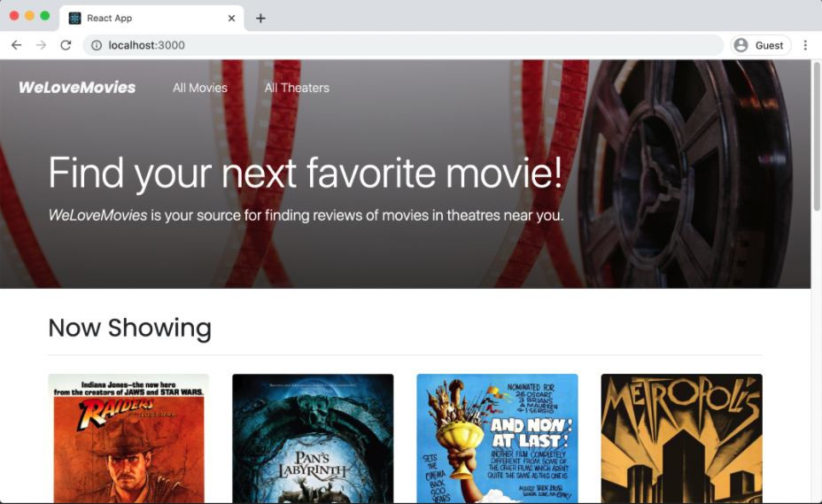The image size is (822, 504).
Task: Maximize the window with the green button
Action: 45,16
